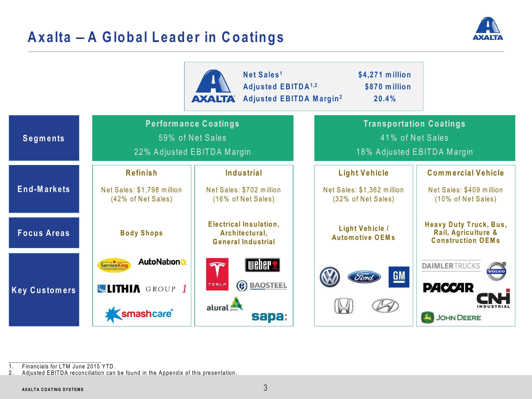Click '(10% of Net Sales)' text
Screen dimensions: 532x399
point(465,199)
